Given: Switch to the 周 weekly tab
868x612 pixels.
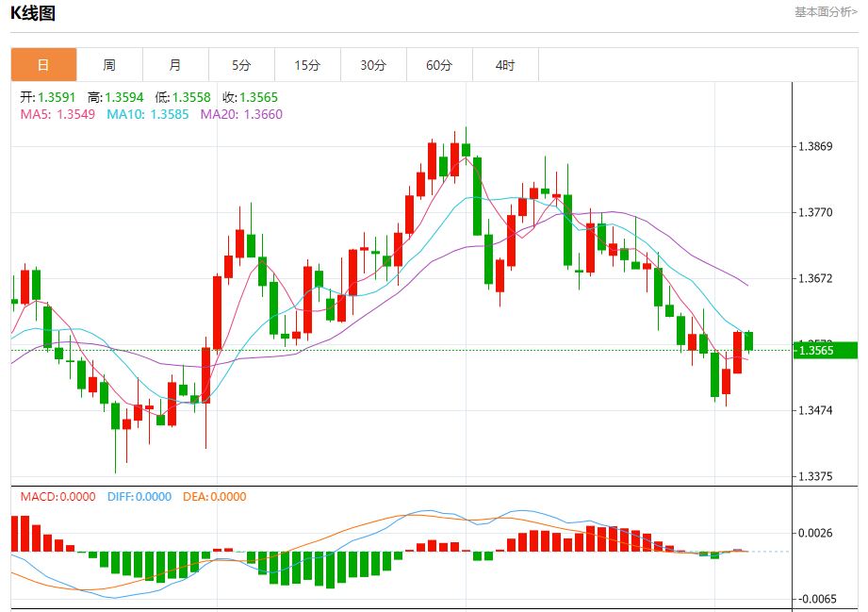Looking at the screenshot, I should pos(109,65).
